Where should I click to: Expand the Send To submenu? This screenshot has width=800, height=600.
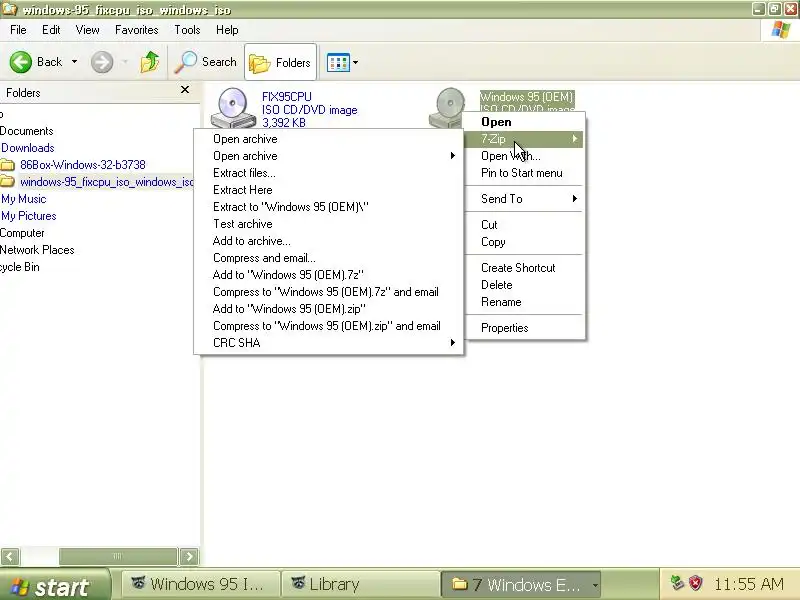tap(524, 199)
